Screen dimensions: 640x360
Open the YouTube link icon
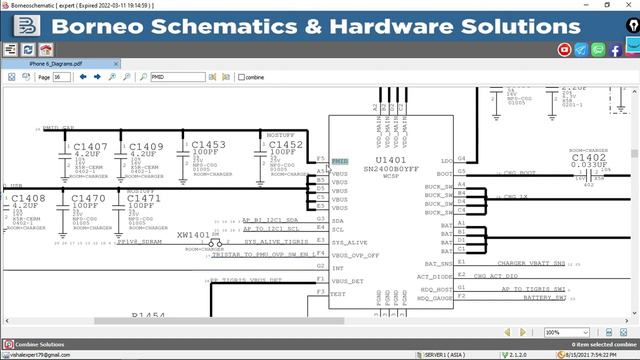[564, 50]
